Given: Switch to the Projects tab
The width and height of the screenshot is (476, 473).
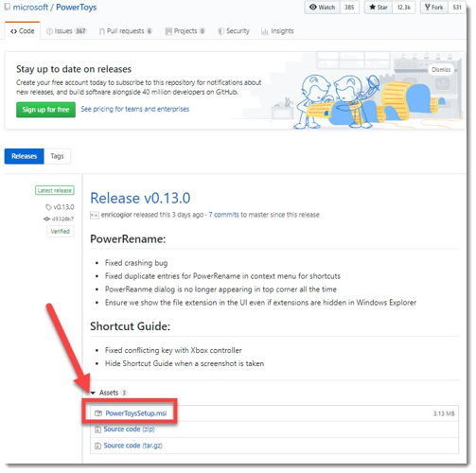Looking at the screenshot, I should pos(185,31).
